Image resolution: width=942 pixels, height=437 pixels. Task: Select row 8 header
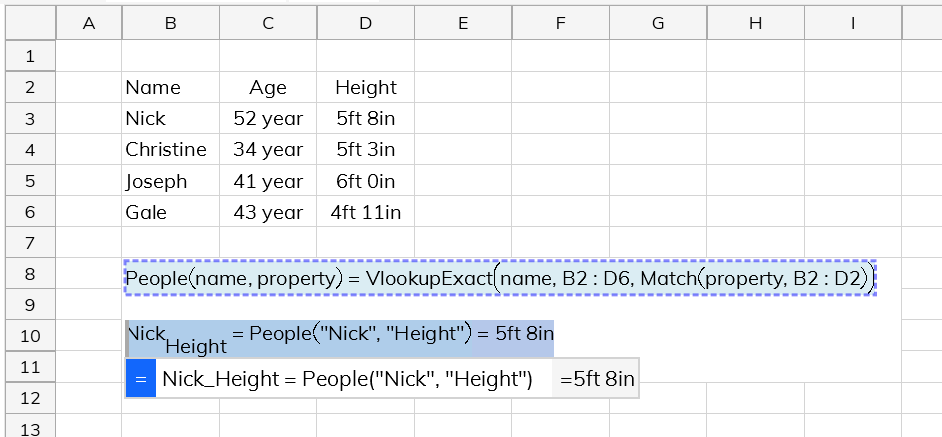pos(31,274)
